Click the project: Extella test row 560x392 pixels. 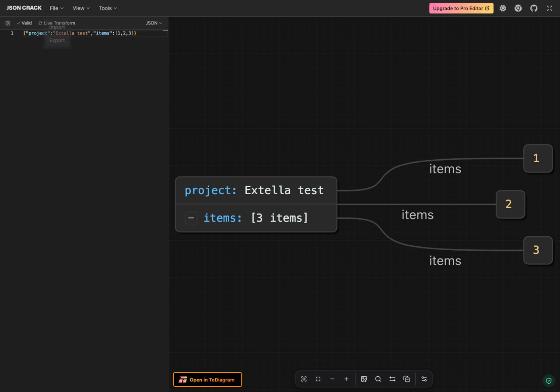[256, 190]
